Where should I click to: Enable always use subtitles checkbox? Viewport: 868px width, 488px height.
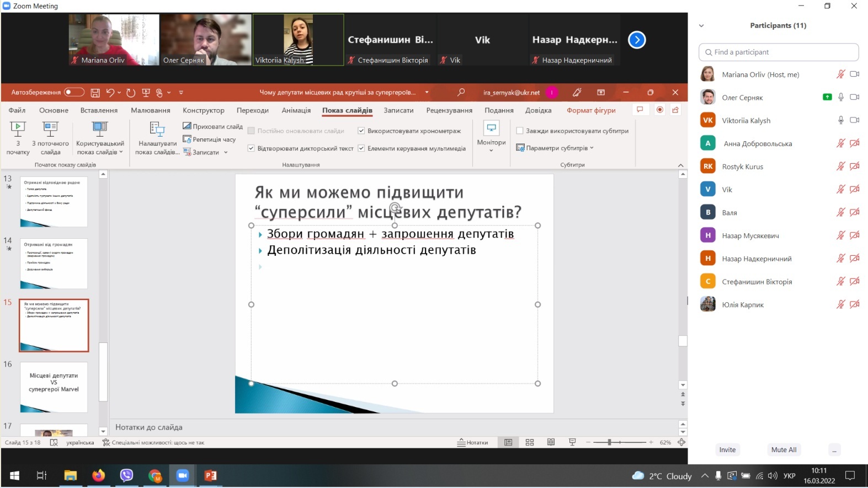pos(520,131)
